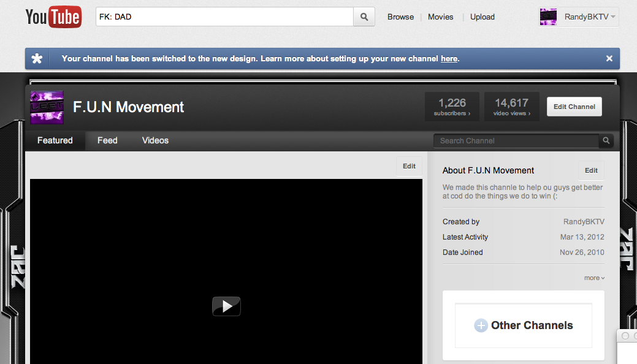Screen dimensions: 637x364
Task: Click the channel description text
Action: (522, 192)
